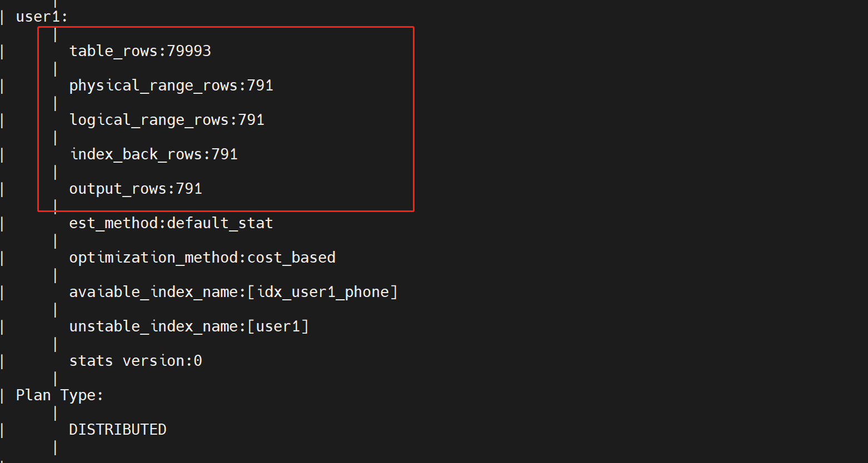The image size is (868, 463).
Task: Click the output_rows label
Action: 118,189
